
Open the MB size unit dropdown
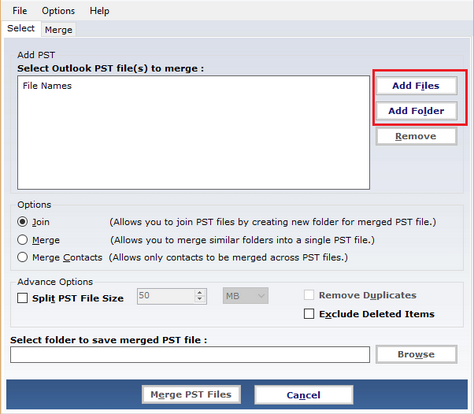(246, 296)
